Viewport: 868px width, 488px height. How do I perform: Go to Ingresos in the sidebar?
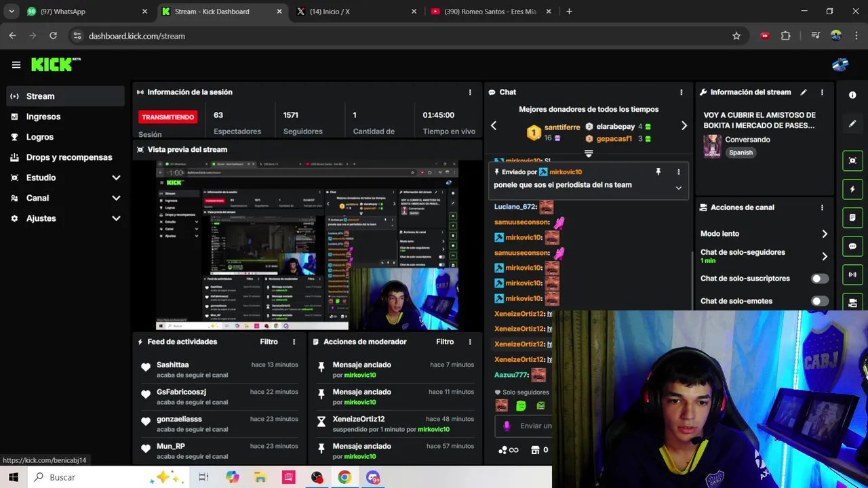(66, 117)
